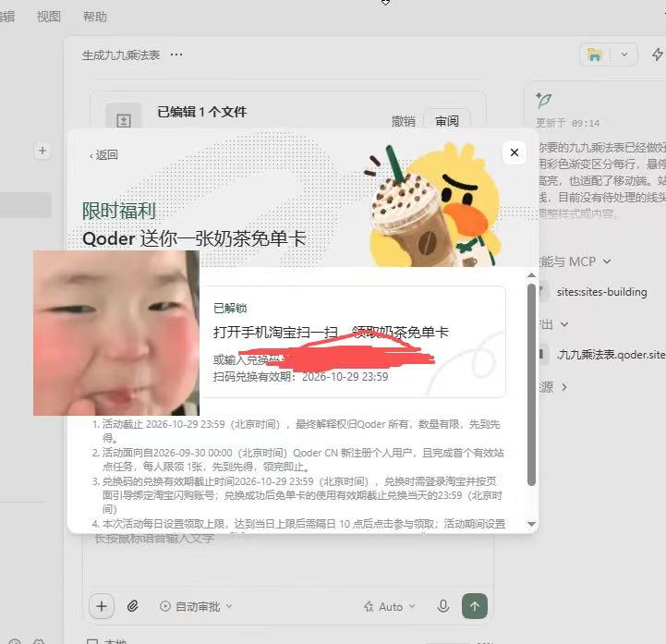Viewport: 666px width, 644px height.
Task: Go back via 返回 link
Action: [x=103, y=155]
